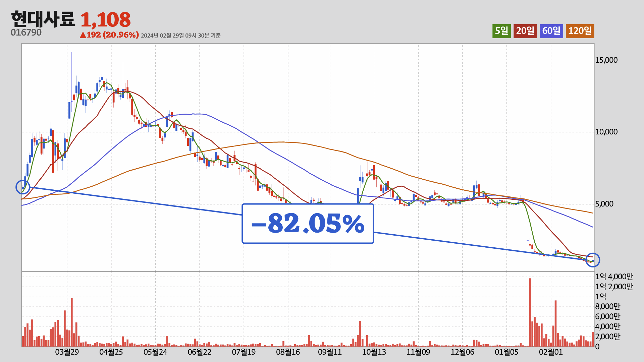
Task: Click the 12월06 date axis label
Action: pyautogui.click(x=463, y=352)
